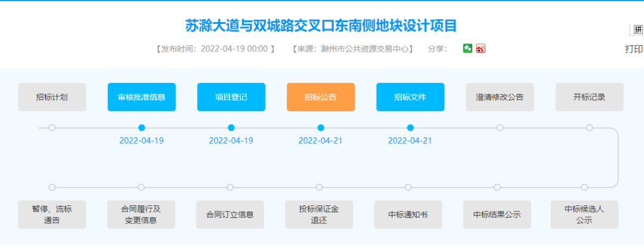
Task: Click timeline dot under 招标计划
Action: click(x=52, y=128)
